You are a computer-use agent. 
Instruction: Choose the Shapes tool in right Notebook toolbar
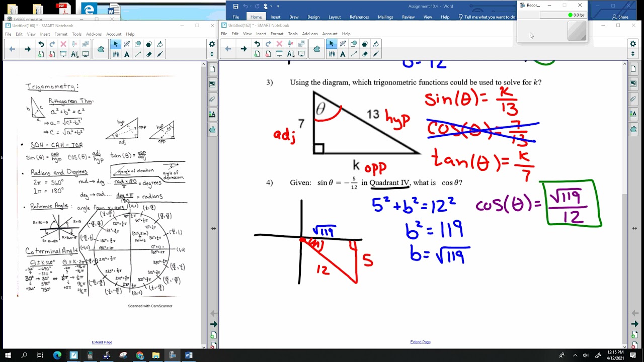354,44
